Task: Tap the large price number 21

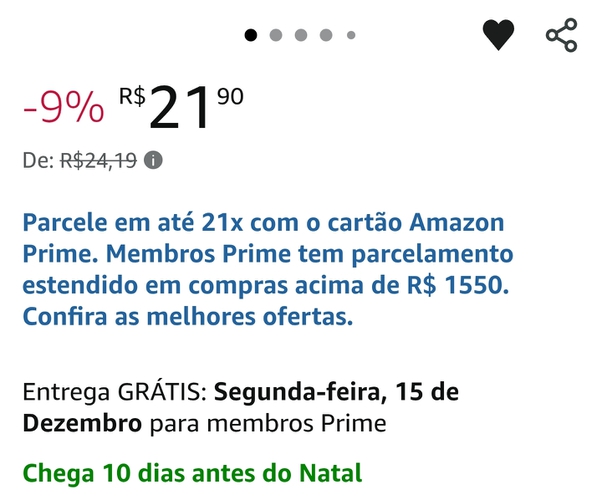Action: (x=180, y=109)
